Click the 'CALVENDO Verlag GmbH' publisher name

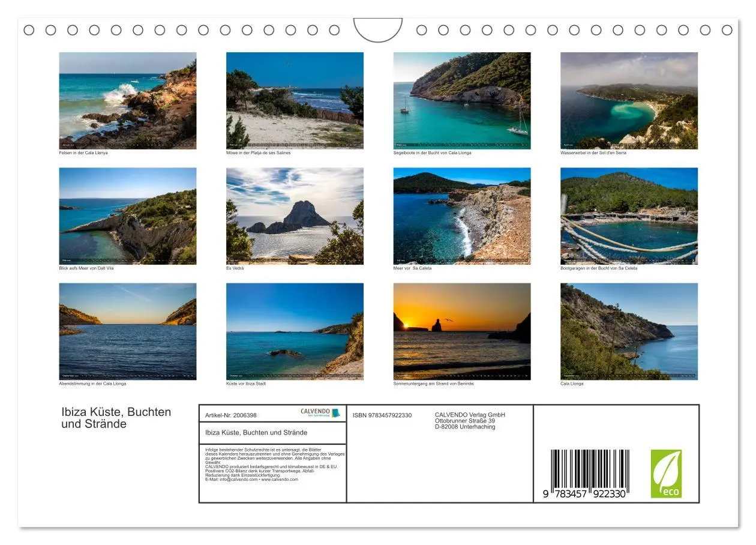(470, 415)
